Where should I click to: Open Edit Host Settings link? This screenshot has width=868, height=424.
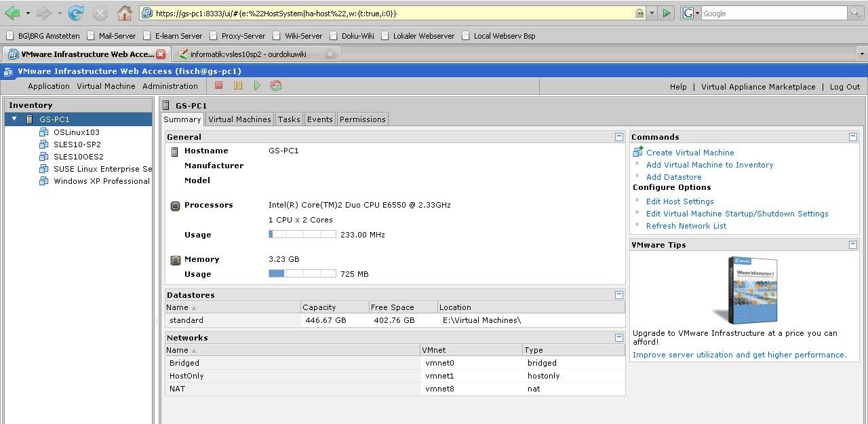(679, 201)
